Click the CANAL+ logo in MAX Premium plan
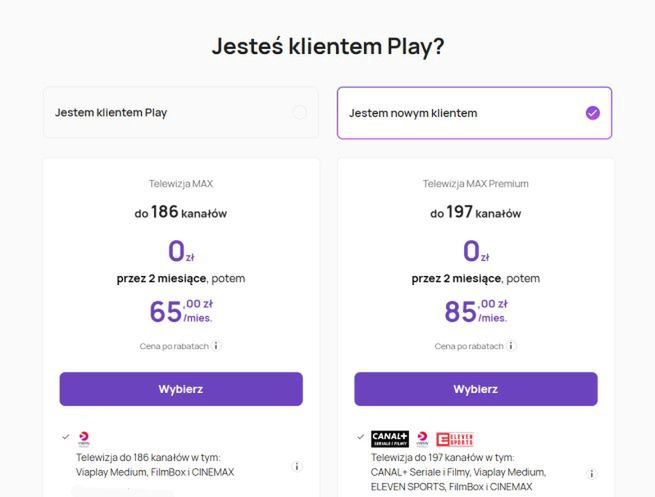 pyautogui.click(x=389, y=438)
